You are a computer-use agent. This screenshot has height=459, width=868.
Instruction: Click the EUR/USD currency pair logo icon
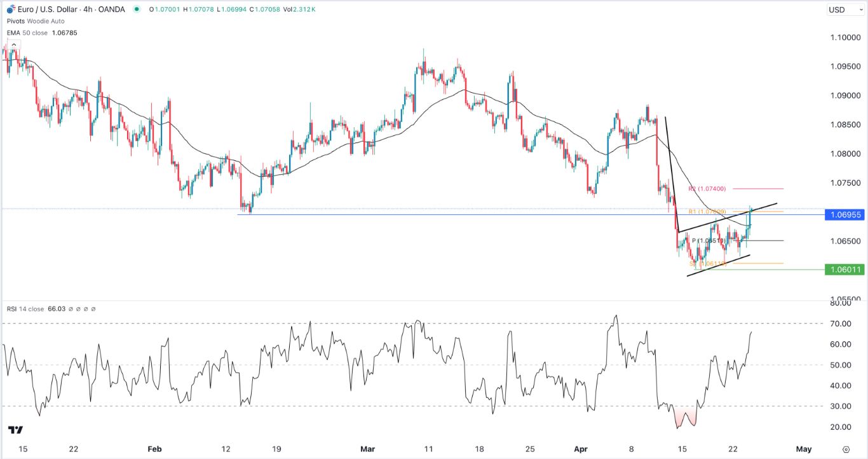[10, 10]
